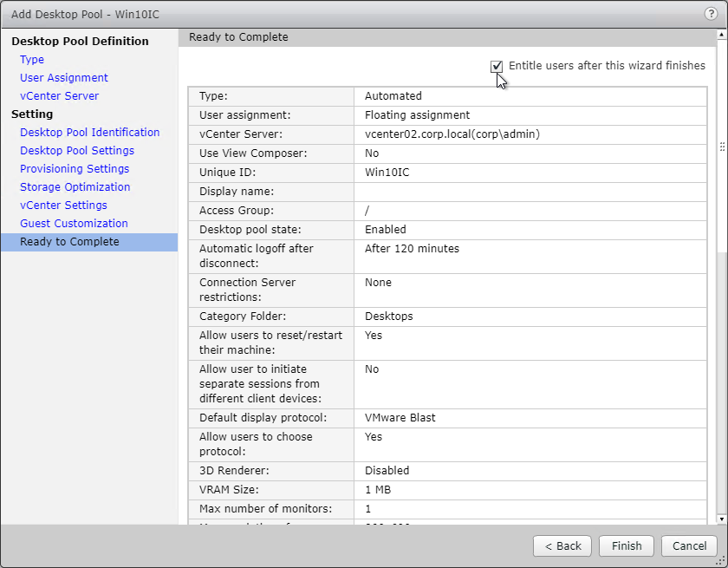Click the scroll up arrow in summary panel
The height and width of the screenshot is (568, 728).
point(721,35)
